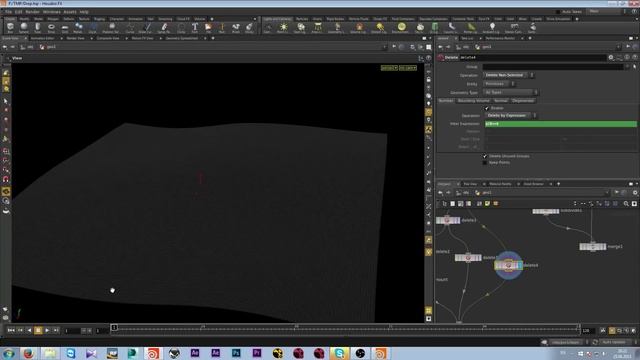
Task: Toggle the Auto Takes checkbox
Action: (558, 12)
